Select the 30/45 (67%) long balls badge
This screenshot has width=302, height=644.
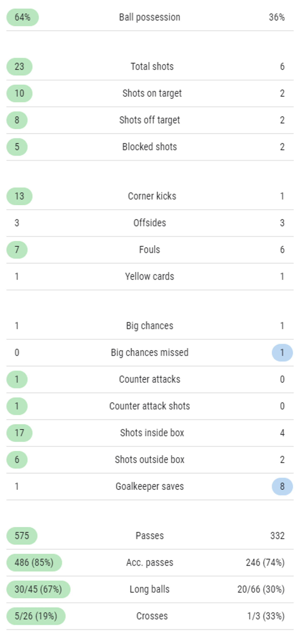click(x=38, y=589)
